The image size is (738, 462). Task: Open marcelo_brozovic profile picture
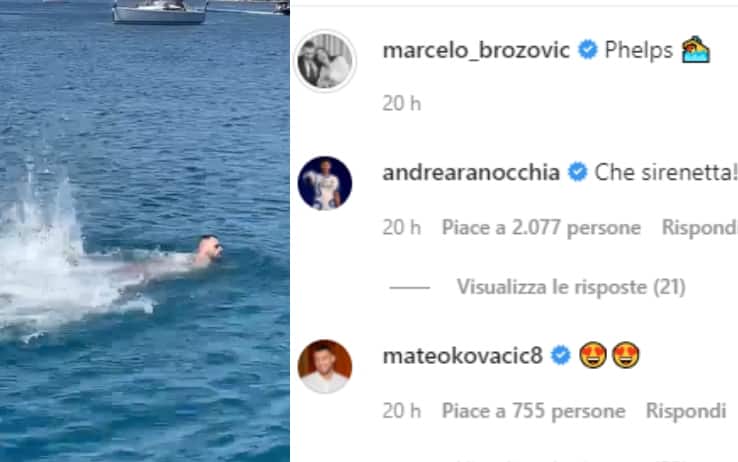point(325,61)
